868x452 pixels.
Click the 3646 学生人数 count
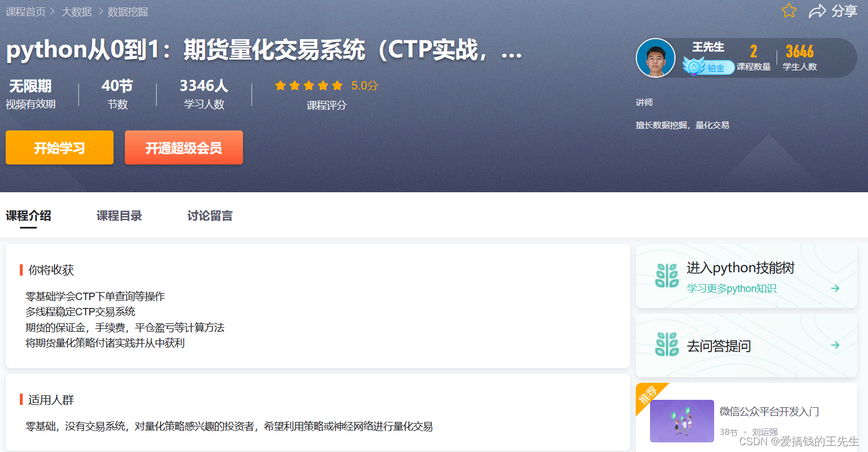tap(800, 58)
